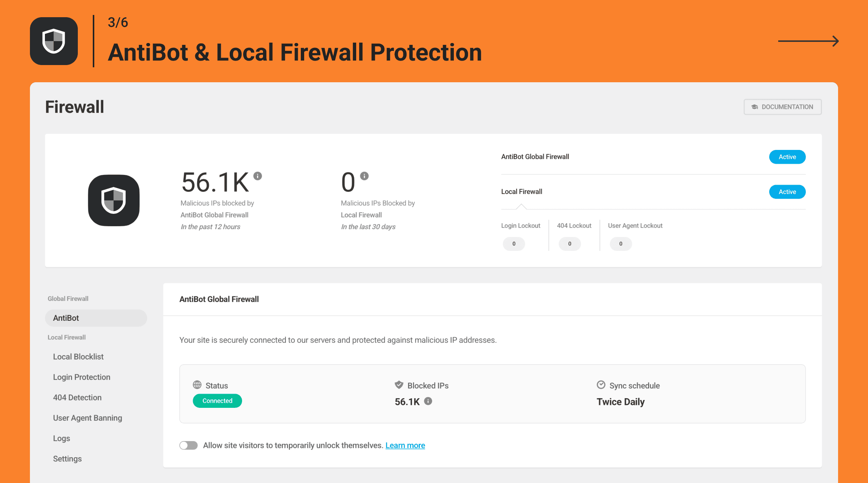Viewport: 868px width, 483px height.
Task: Open Settings under Local Firewall
Action: pos(67,458)
